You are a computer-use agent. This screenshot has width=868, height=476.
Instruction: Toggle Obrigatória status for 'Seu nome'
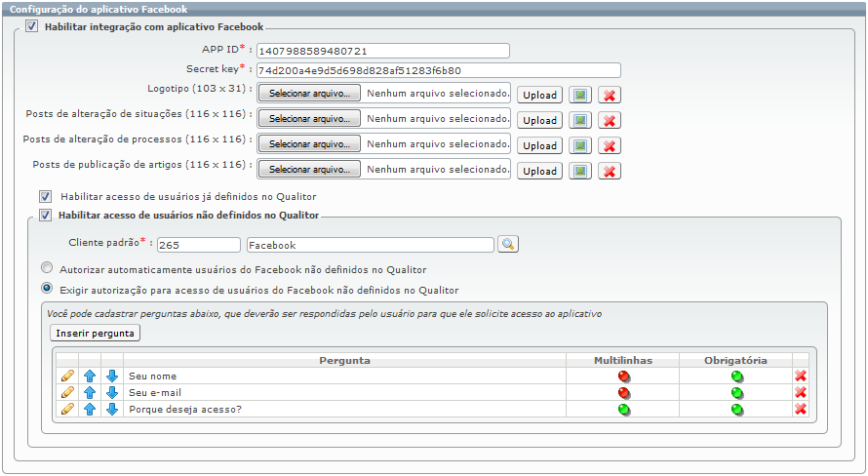[736, 376]
